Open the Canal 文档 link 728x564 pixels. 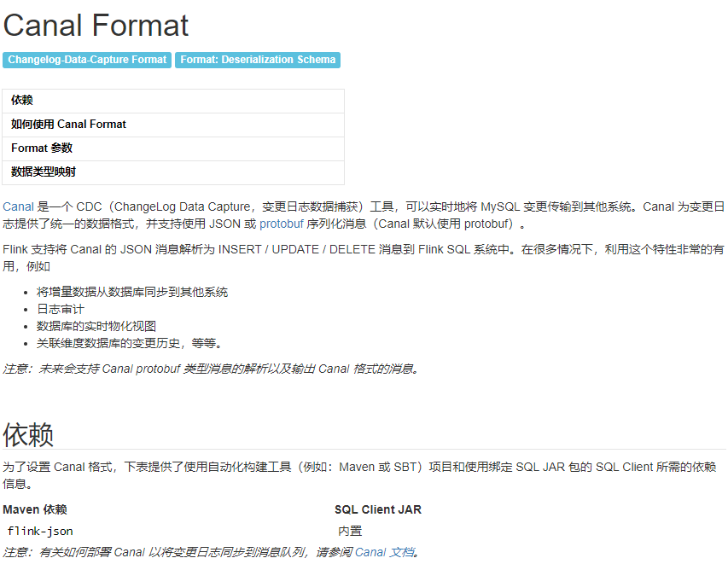pos(385,552)
